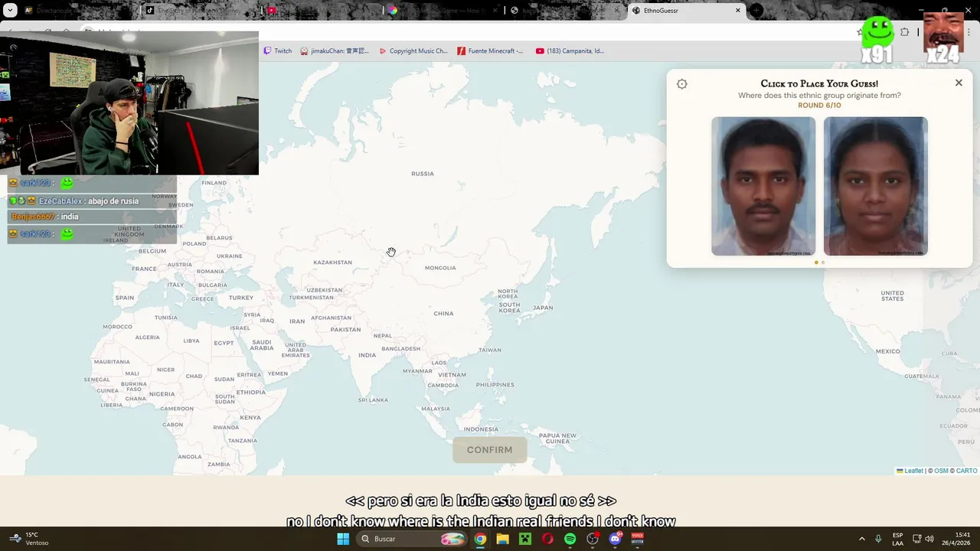Open the (183) Campanita YouTube bookmark
The image size is (980, 551).
[570, 51]
